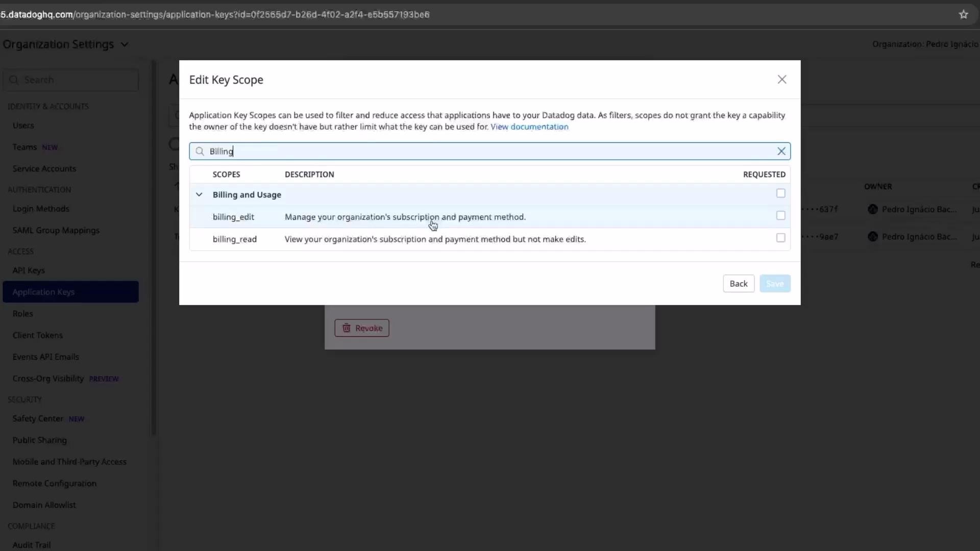This screenshot has height=551, width=980.
Task: Open Safety Center
Action: [x=38, y=418]
